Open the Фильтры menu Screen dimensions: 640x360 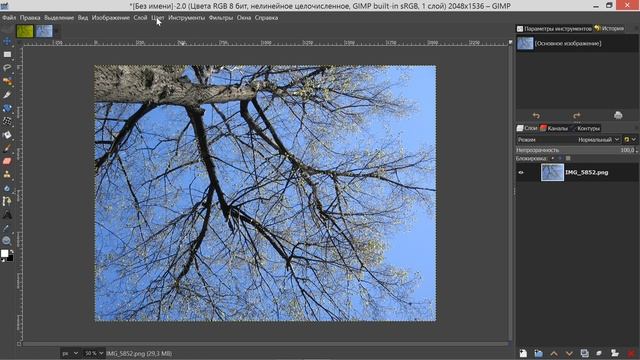coord(221,18)
